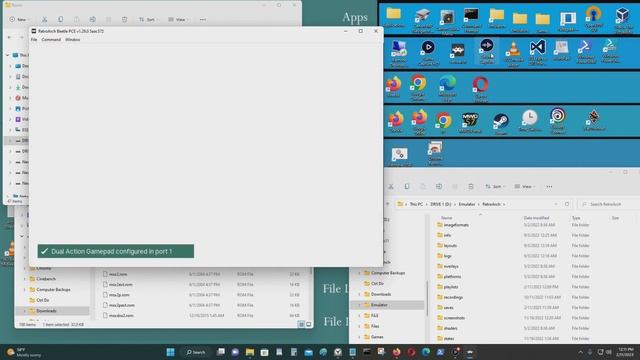Open the Visual Studio desktop shortcut

(538, 52)
